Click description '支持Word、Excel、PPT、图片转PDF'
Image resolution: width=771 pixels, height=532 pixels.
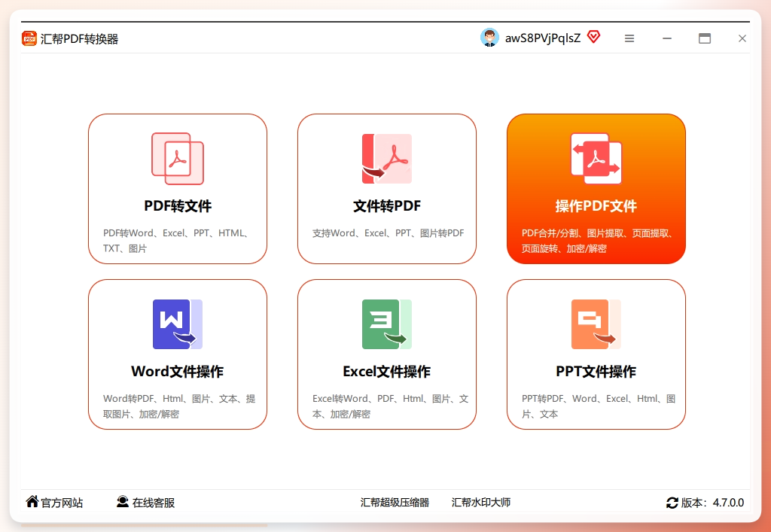[x=388, y=233]
